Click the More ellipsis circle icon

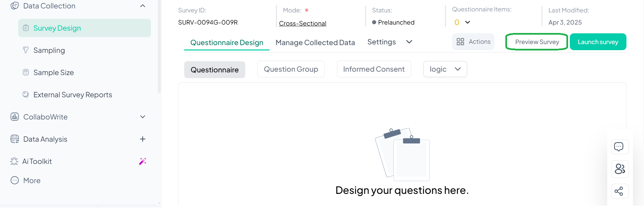click(15, 180)
